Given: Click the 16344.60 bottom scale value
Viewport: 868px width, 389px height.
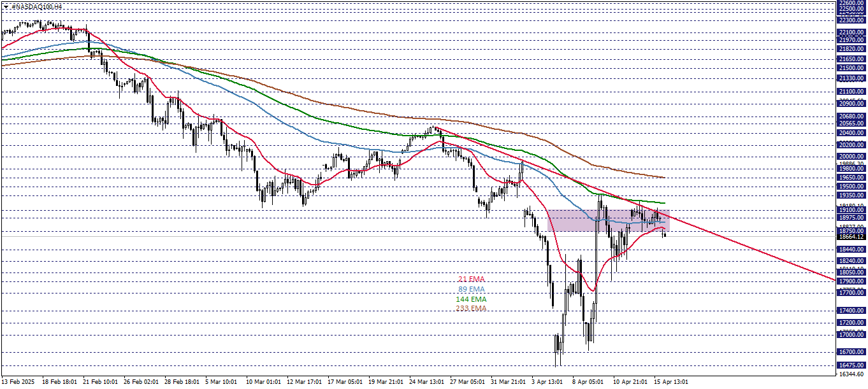Looking at the screenshot, I should pyautogui.click(x=851, y=374).
